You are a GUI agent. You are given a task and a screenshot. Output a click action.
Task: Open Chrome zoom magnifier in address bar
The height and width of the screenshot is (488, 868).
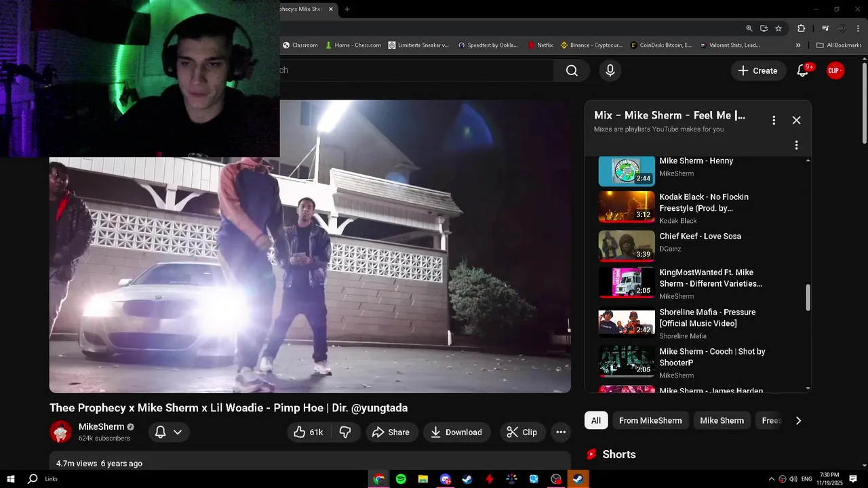point(749,28)
